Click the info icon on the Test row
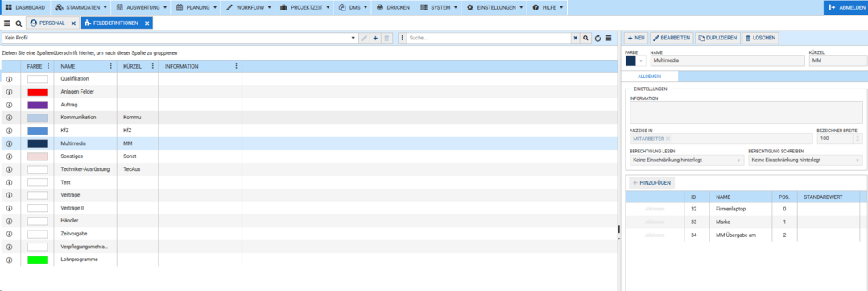Viewport: 868px width, 291px height. (x=10, y=182)
